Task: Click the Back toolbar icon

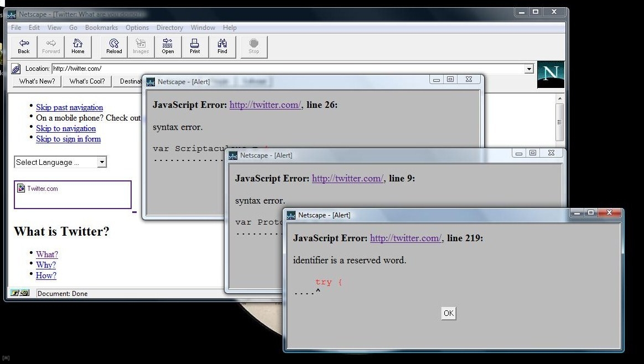Action: [24, 46]
